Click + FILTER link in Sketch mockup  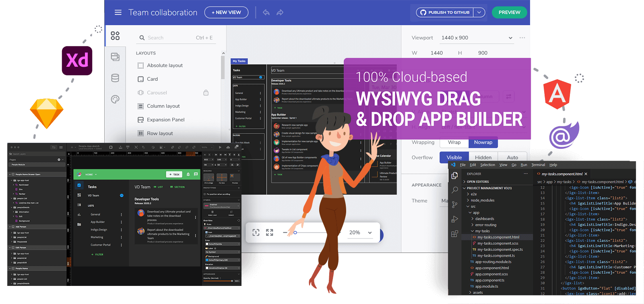click(x=97, y=255)
